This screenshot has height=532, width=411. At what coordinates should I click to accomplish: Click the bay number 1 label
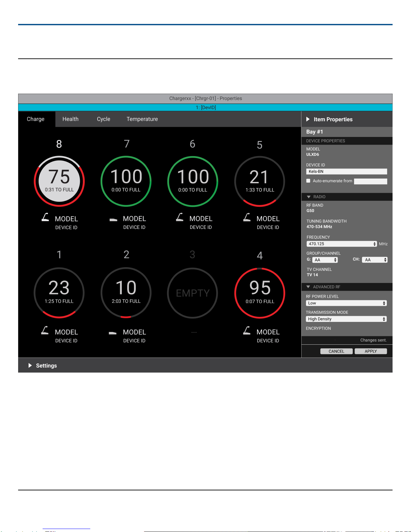coord(59,255)
